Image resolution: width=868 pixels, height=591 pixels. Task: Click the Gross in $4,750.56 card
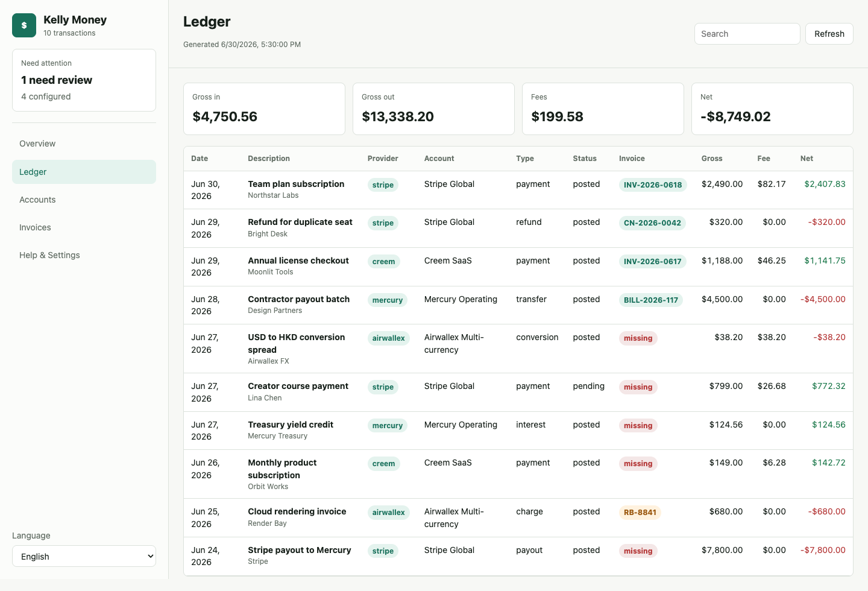pyautogui.click(x=264, y=109)
